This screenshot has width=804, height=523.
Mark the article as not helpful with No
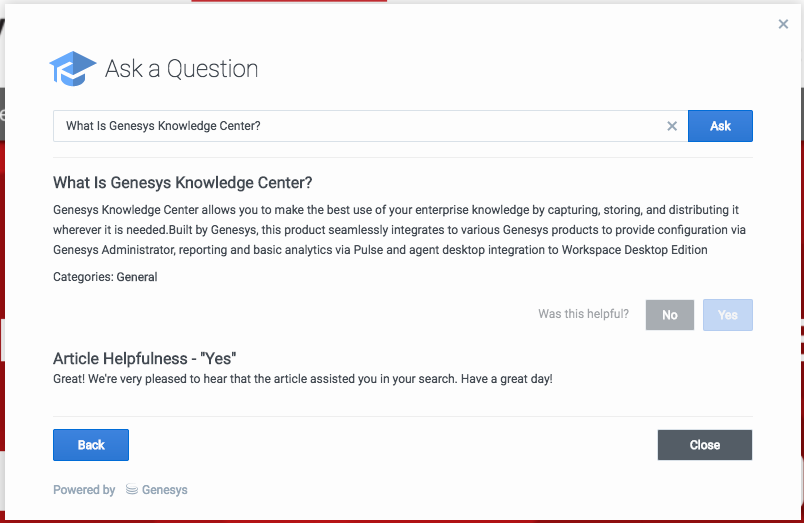[x=670, y=315]
